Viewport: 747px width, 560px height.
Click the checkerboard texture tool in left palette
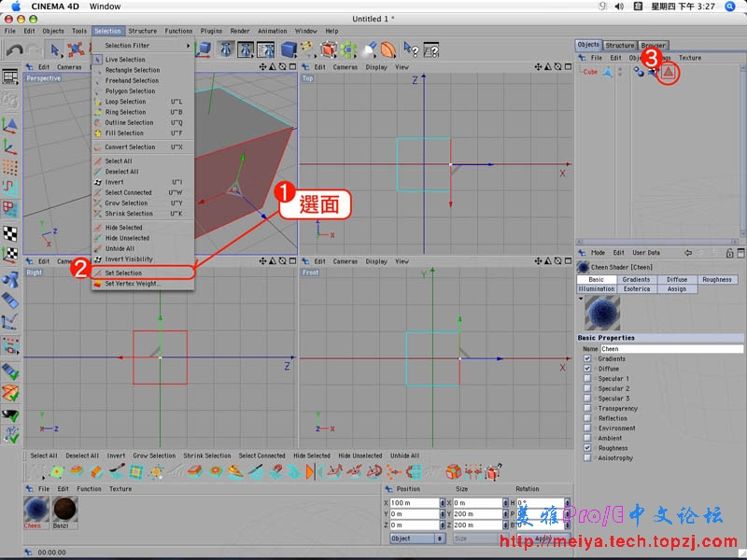[x=10, y=233]
